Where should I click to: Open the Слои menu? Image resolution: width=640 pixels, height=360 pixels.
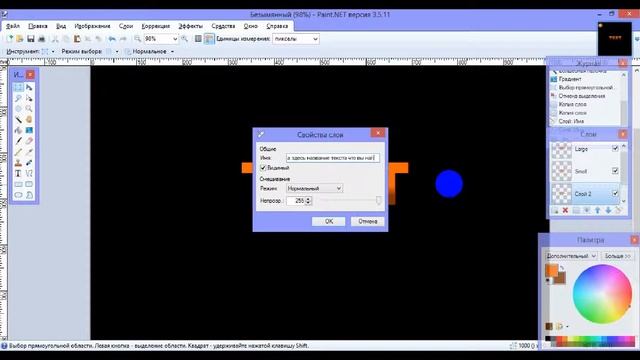point(126,26)
